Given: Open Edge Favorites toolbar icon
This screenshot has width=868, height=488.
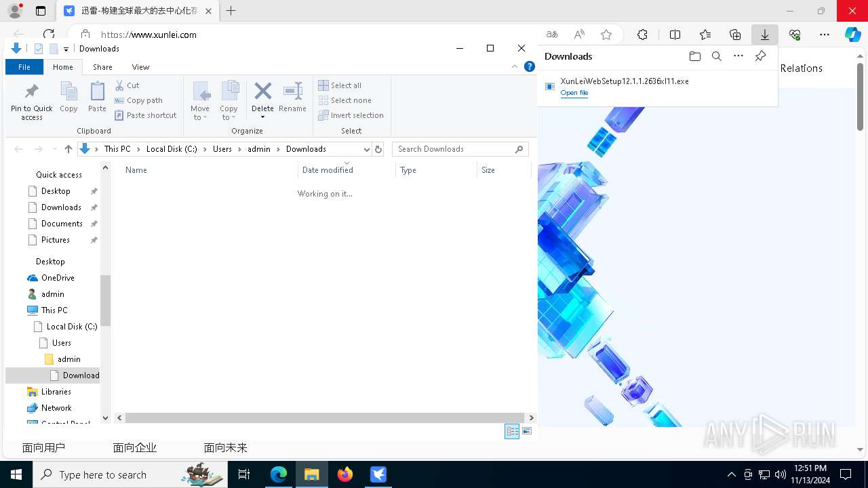Looking at the screenshot, I should (x=705, y=35).
